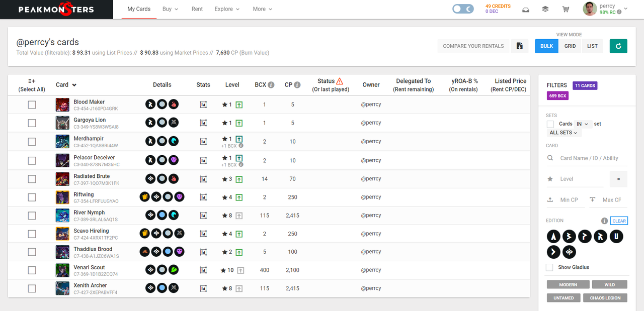644x311 pixels.
Task: Click the export file icon next to Compare Rentals
Action: [520, 46]
